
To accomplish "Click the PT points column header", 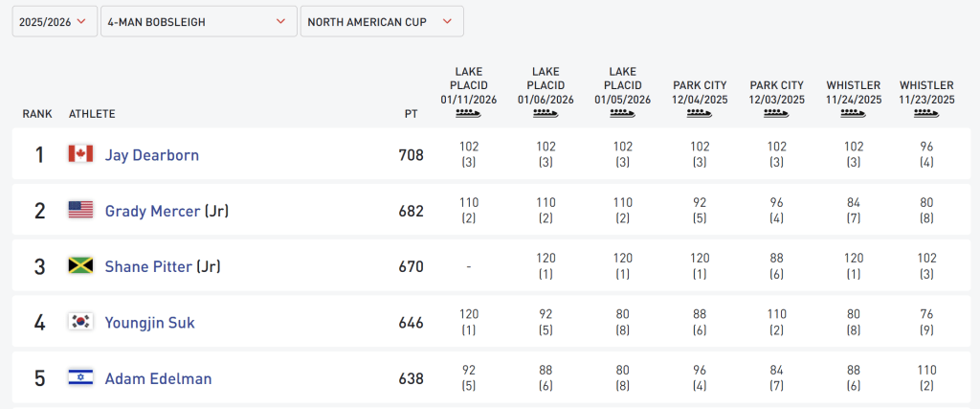I will tap(411, 114).
